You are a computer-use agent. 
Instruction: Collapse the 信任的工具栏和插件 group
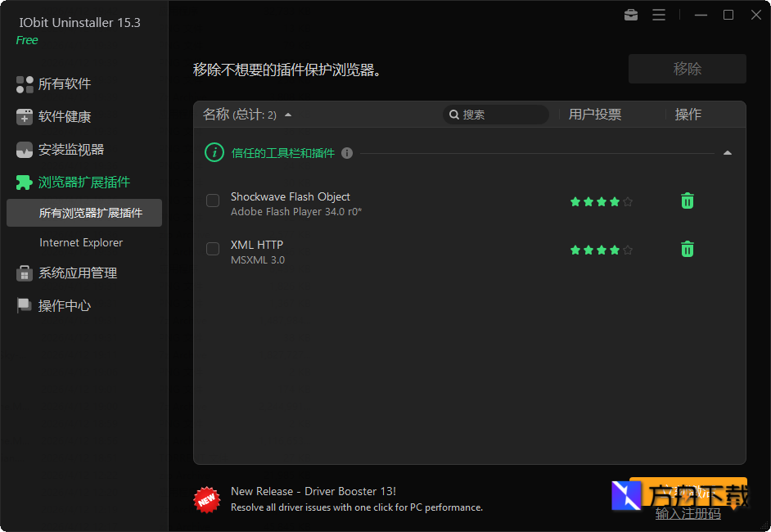tap(727, 152)
